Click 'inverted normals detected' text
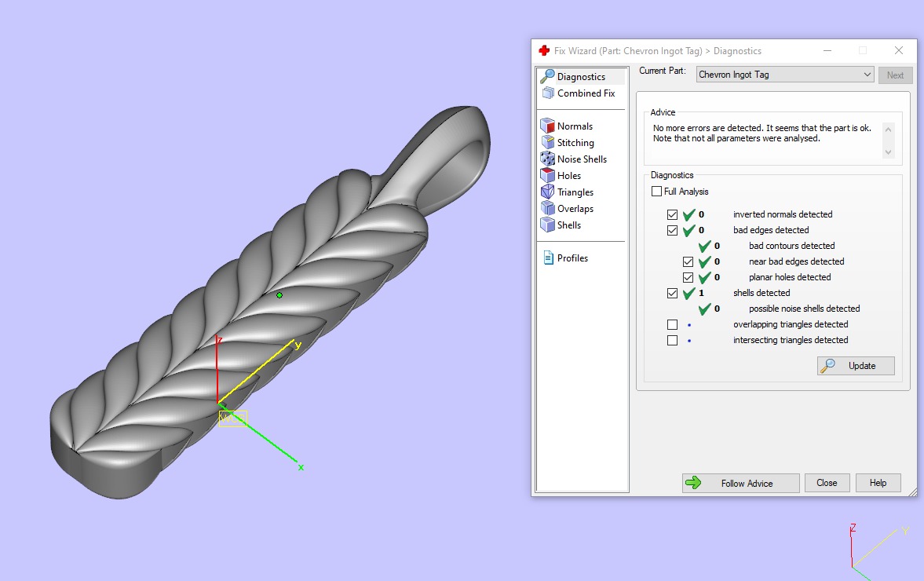Image resolution: width=924 pixels, height=581 pixels. click(783, 214)
